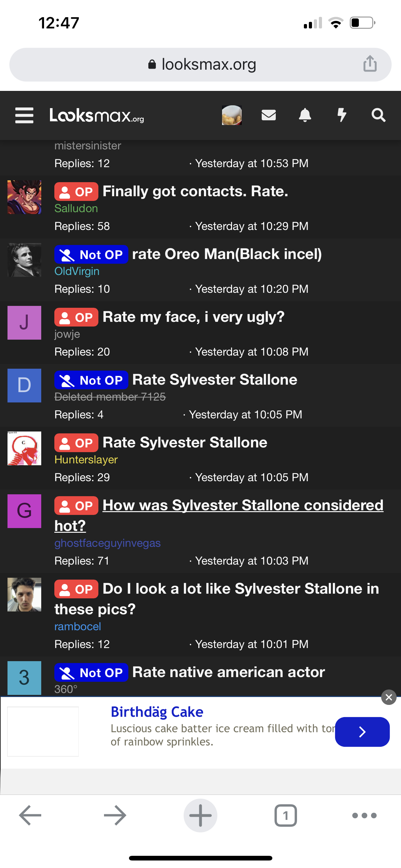Open the browser three-dots more menu
This screenshot has height=868, width=401.
[364, 816]
